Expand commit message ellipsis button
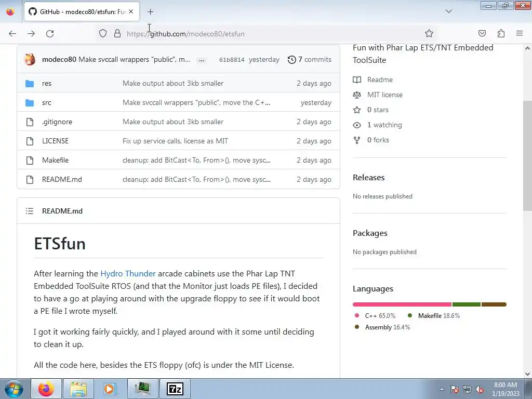This screenshot has width=532, height=399. pyautogui.click(x=202, y=60)
